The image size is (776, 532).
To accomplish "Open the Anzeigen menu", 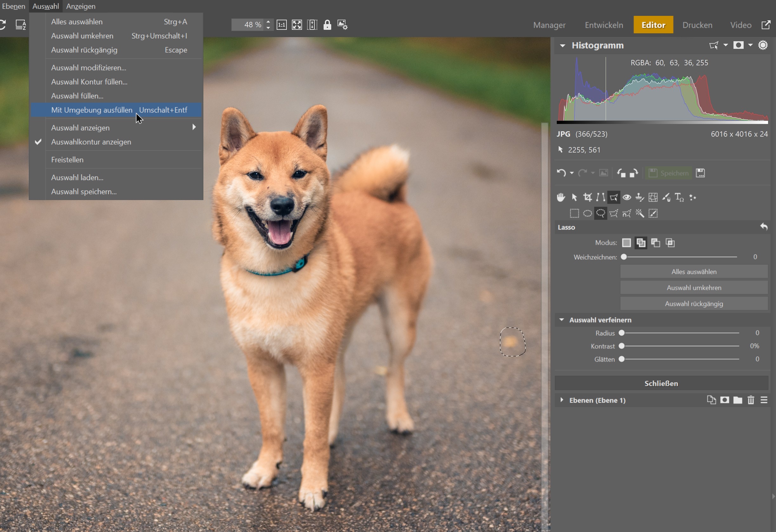I will (x=81, y=6).
